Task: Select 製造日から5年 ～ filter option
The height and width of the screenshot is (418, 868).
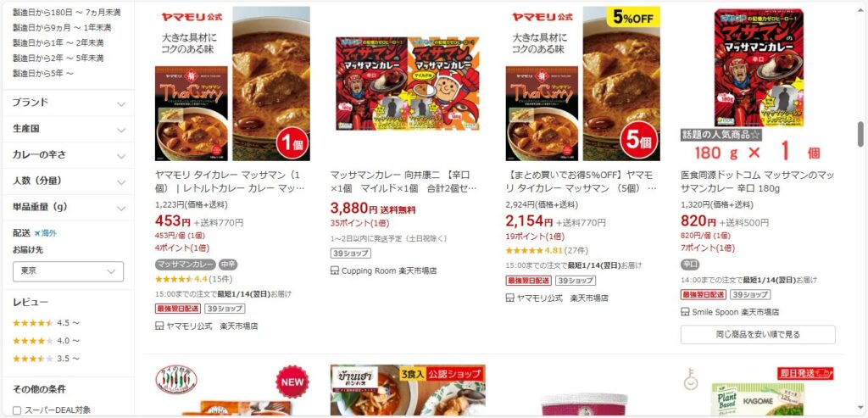Action: 43,73
